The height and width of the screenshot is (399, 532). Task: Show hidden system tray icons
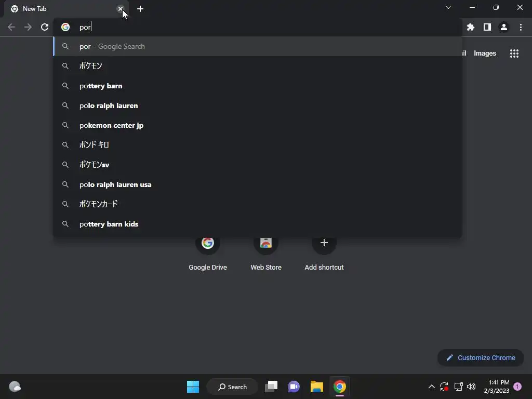pos(432,387)
